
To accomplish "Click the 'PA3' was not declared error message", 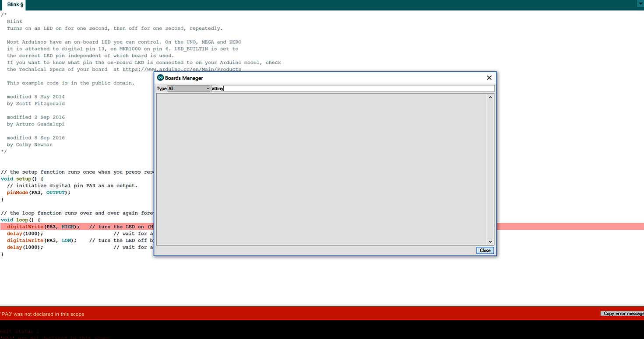I will tap(42, 314).
